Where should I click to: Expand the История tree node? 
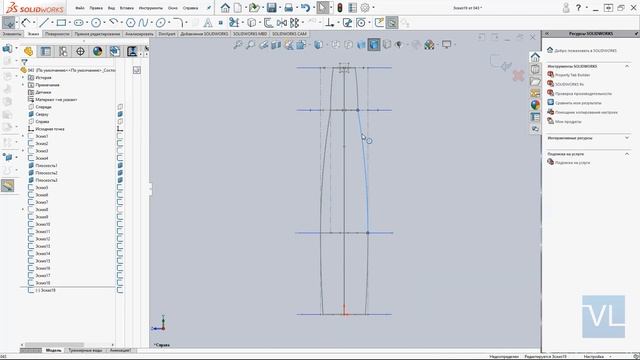[23, 78]
